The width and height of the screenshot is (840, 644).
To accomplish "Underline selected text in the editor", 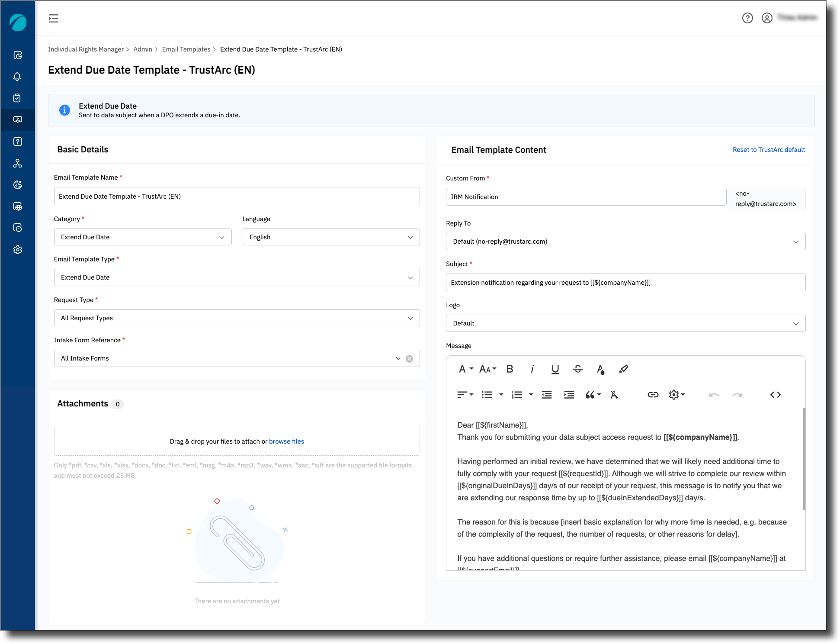I will (x=555, y=369).
